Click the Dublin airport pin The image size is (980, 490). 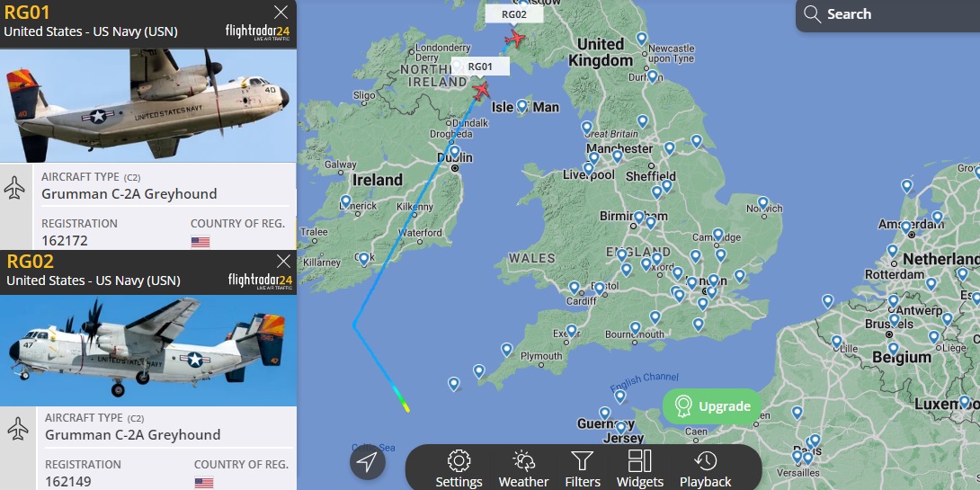(454, 151)
